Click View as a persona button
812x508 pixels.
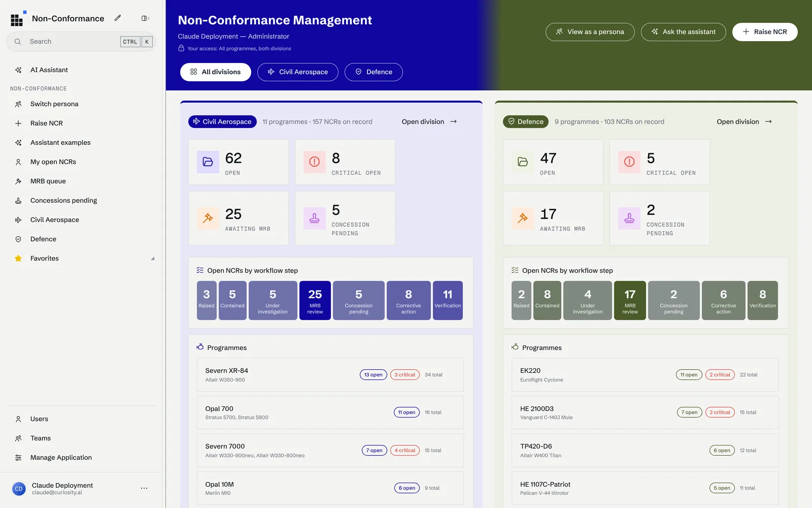click(590, 32)
